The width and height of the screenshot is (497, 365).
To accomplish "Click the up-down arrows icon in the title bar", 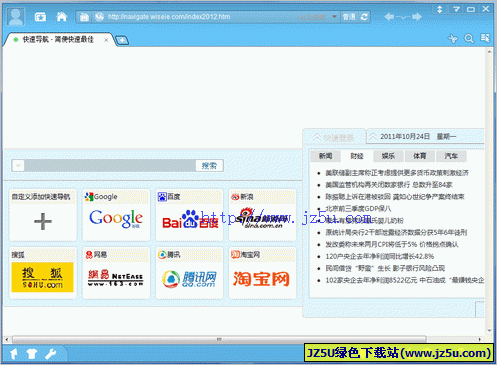I will tap(440, 9).
